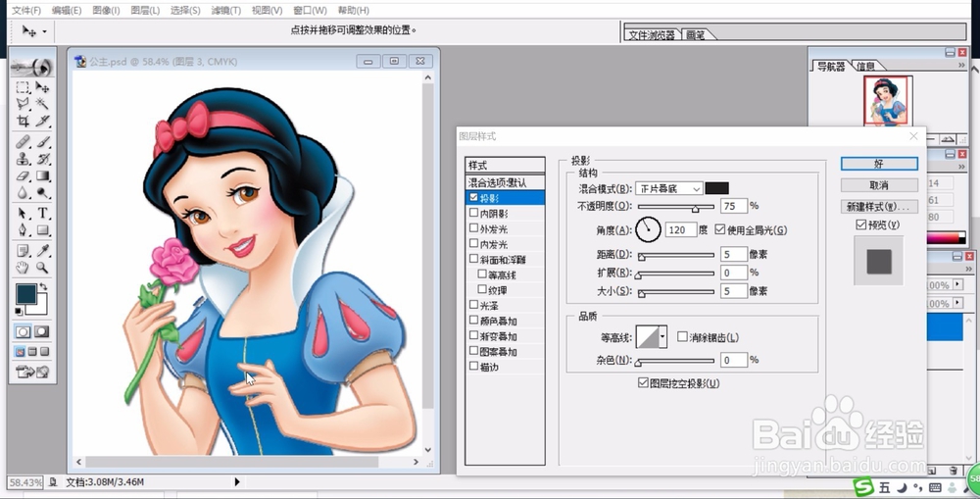Select the Brush tool
980x499 pixels.
42,142
